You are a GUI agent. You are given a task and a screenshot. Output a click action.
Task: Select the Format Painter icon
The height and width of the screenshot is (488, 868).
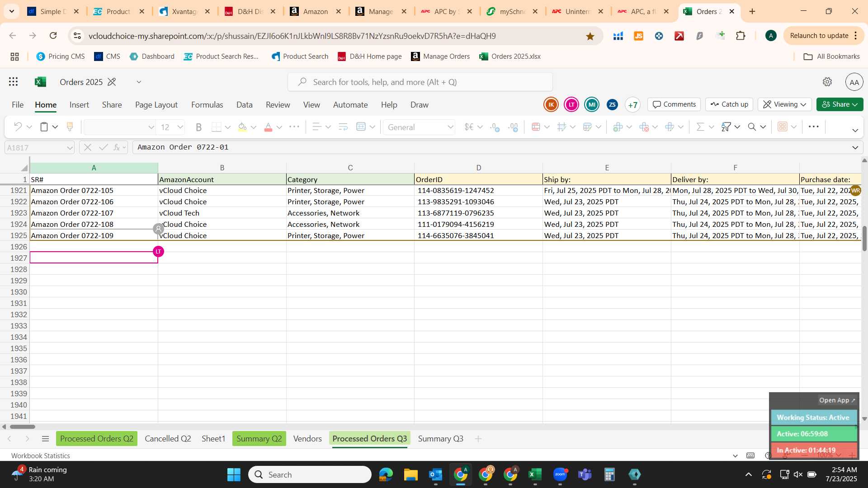coord(70,127)
